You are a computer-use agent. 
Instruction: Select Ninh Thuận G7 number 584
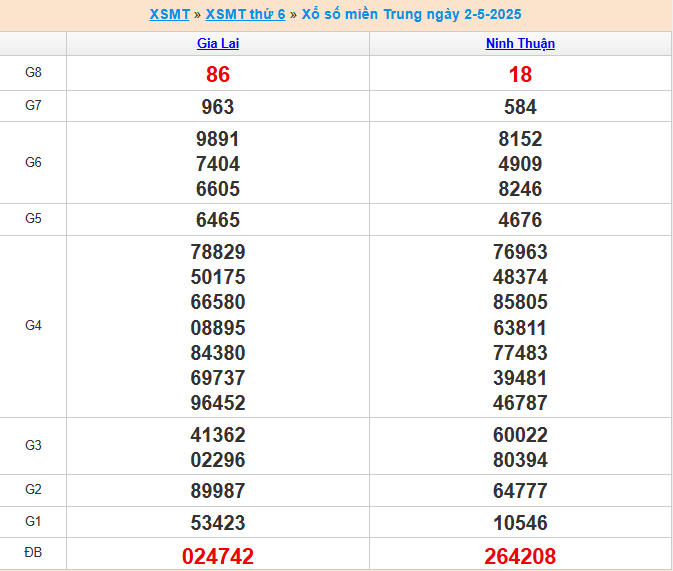point(520,107)
